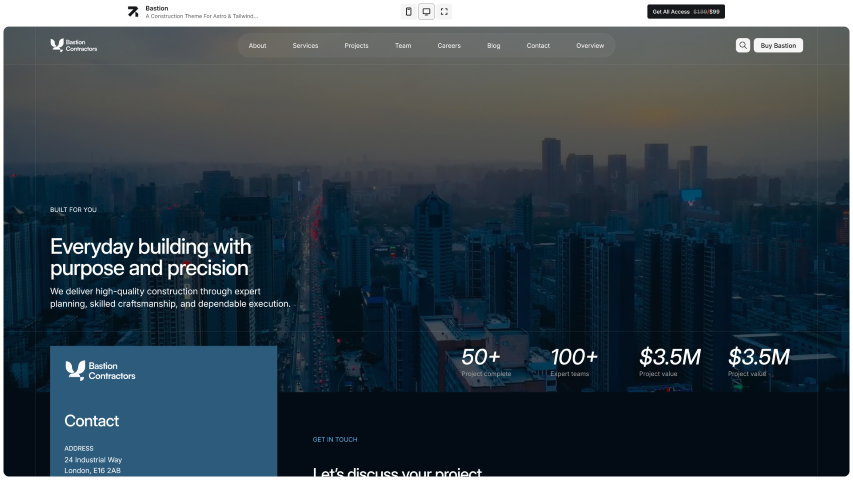The image size is (853, 480).
Task: Click the Buy Bastion button
Action: pyautogui.click(x=778, y=45)
